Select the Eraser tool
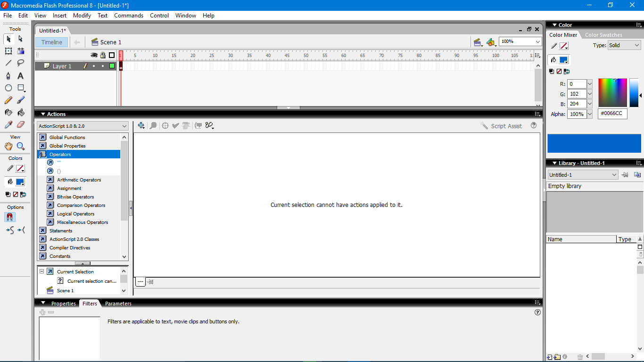Screen dimensions: 644x362 pyautogui.click(x=21, y=124)
